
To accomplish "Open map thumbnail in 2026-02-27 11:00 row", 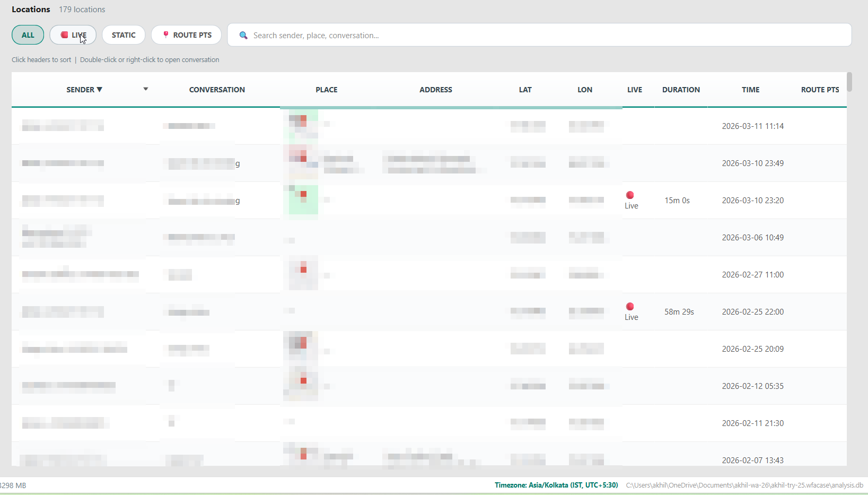I will tap(301, 273).
